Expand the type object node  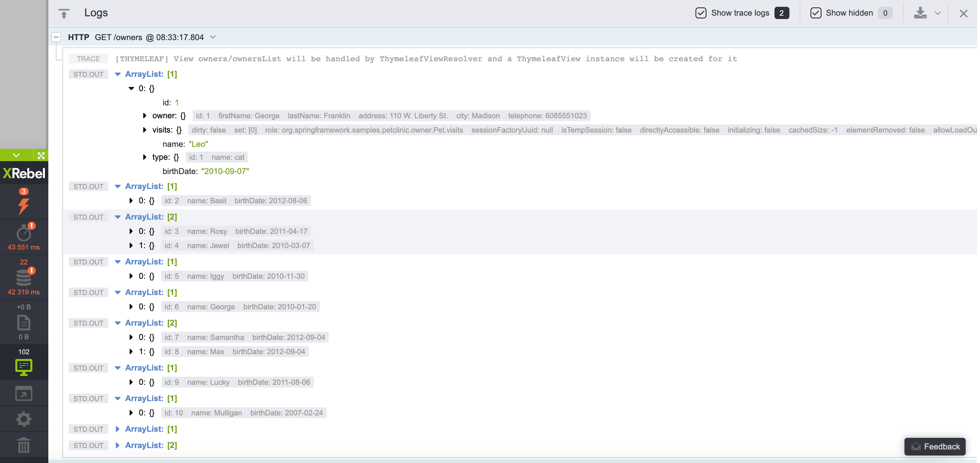(145, 157)
